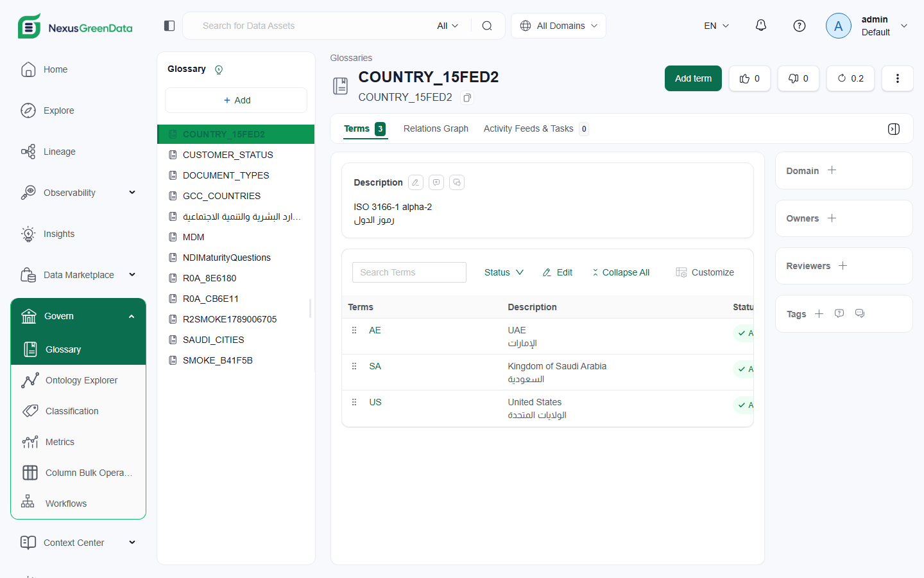The image size is (924, 578).
Task: Open the EN language dropdown
Action: (717, 26)
